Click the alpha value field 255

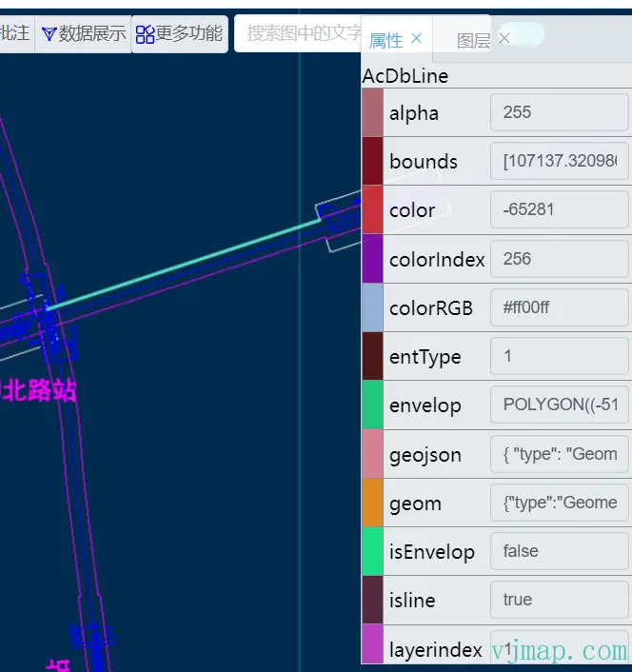tap(559, 112)
